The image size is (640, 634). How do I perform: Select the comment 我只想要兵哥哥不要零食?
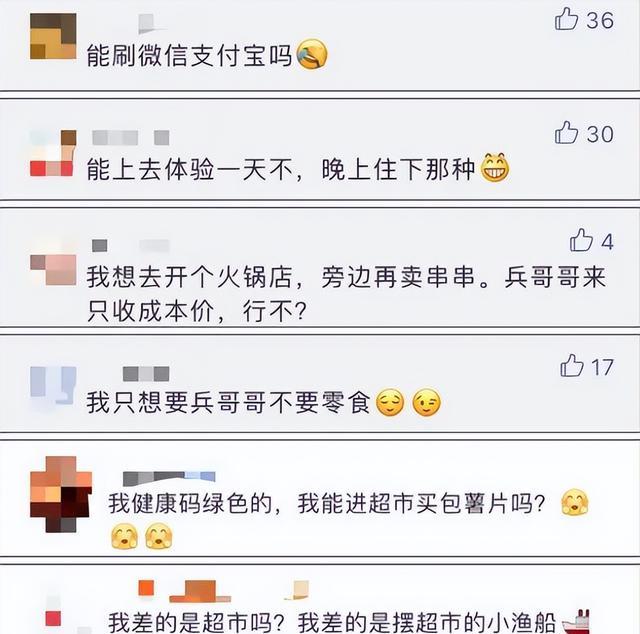pyautogui.click(x=229, y=403)
